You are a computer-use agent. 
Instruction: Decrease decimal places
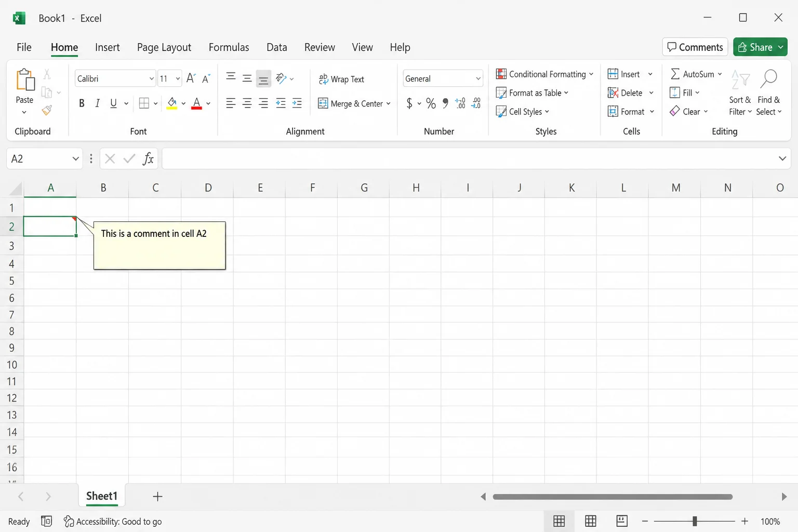[x=476, y=103]
